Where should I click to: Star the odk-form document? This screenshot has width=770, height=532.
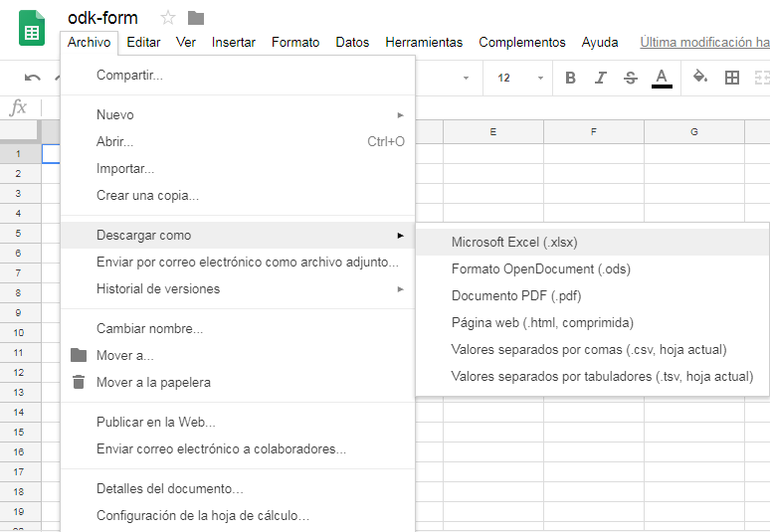point(168,18)
